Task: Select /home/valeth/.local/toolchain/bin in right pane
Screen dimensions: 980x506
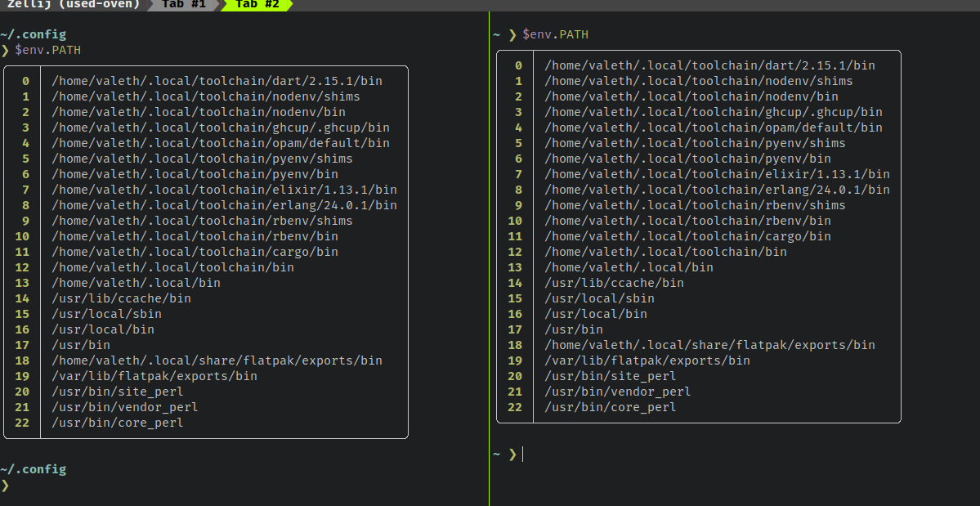Action: point(665,252)
